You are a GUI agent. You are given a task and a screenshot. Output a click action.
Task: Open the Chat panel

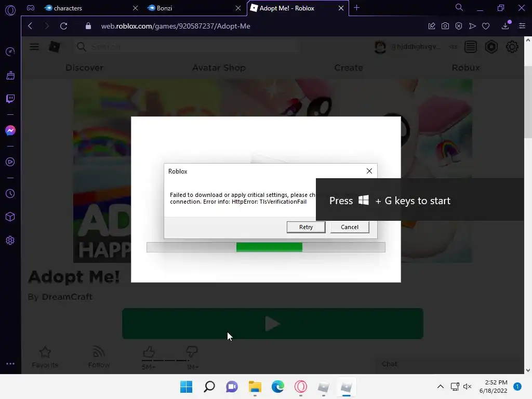(x=448, y=364)
